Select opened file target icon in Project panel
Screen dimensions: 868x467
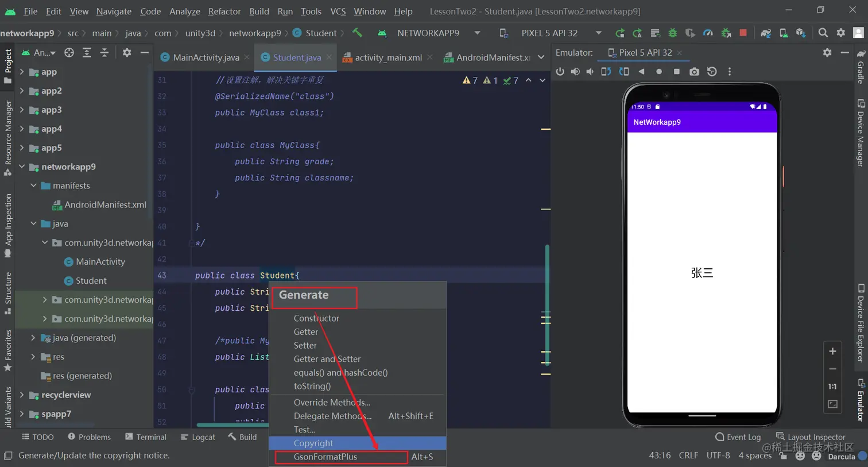tap(69, 53)
